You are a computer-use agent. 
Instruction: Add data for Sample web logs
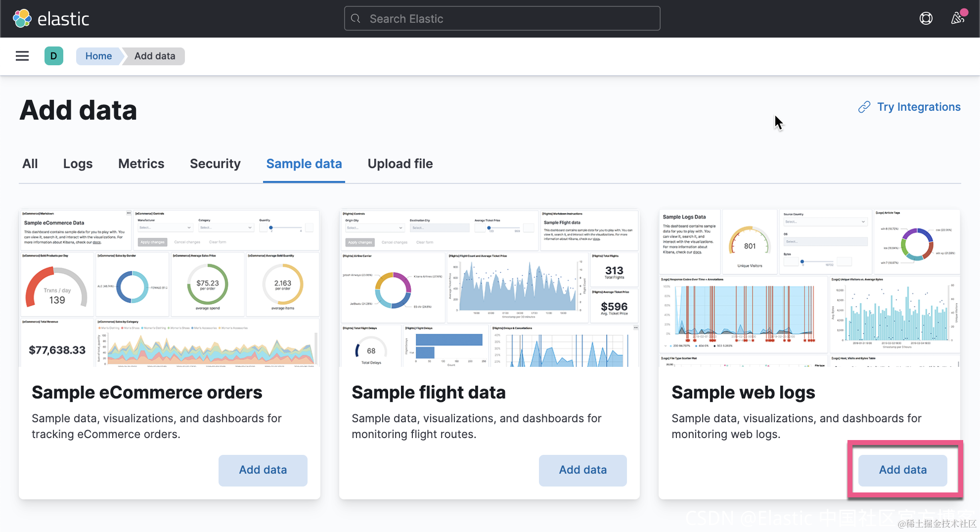[x=903, y=470]
